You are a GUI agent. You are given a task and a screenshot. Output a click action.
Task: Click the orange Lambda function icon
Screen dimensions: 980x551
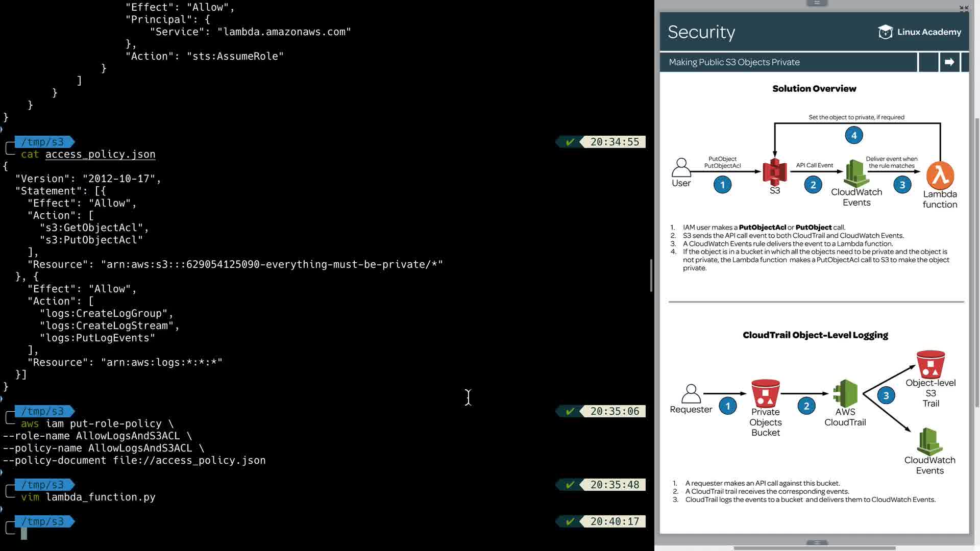[x=940, y=176]
